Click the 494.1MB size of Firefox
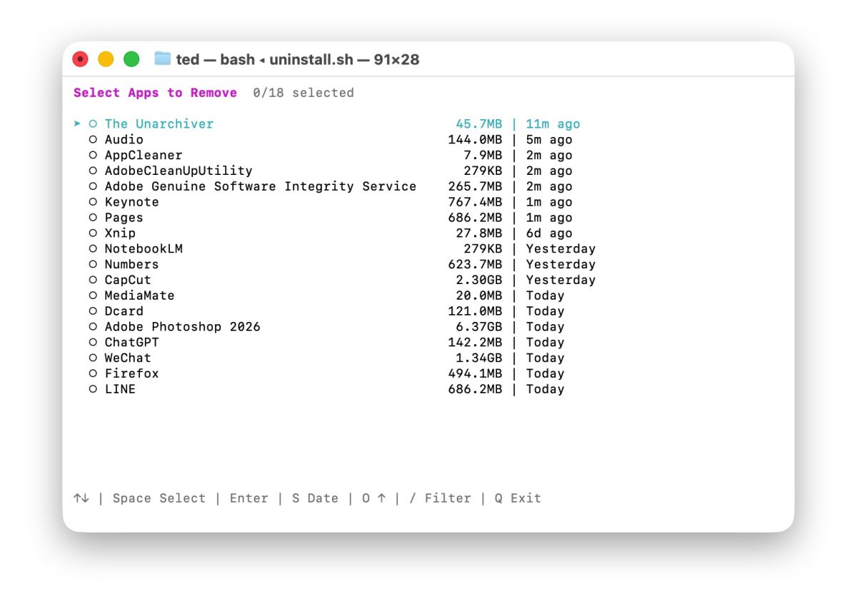Image resolution: width=857 pixels, height=616 pixels. [475, 373]
